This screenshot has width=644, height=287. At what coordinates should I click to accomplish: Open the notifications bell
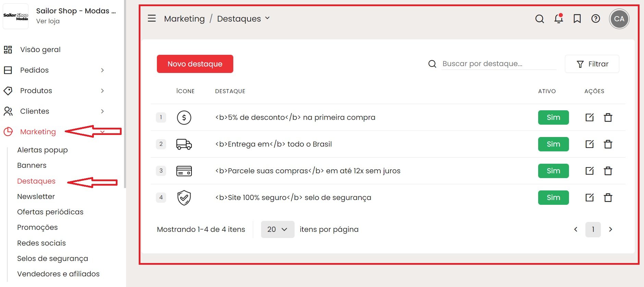(x=559, y=18)
